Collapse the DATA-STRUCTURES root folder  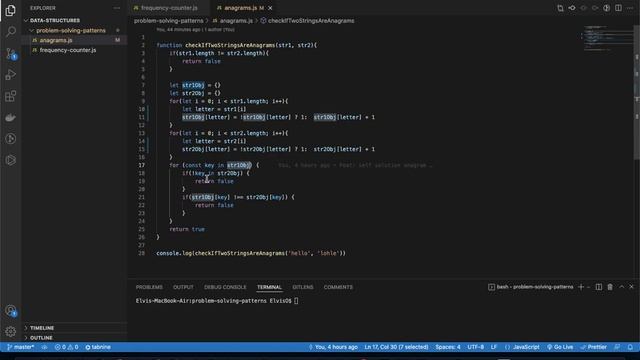tap(55, 20)
